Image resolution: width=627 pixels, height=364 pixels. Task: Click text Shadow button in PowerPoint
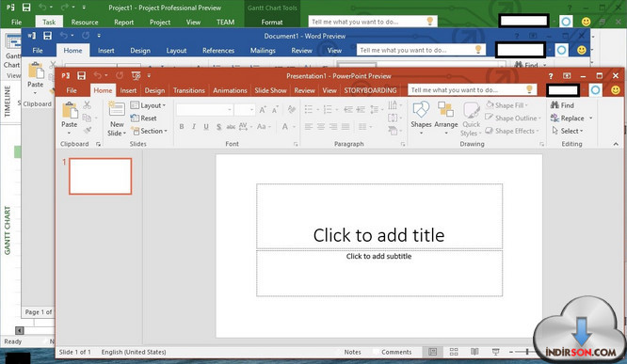coord(218,127)
